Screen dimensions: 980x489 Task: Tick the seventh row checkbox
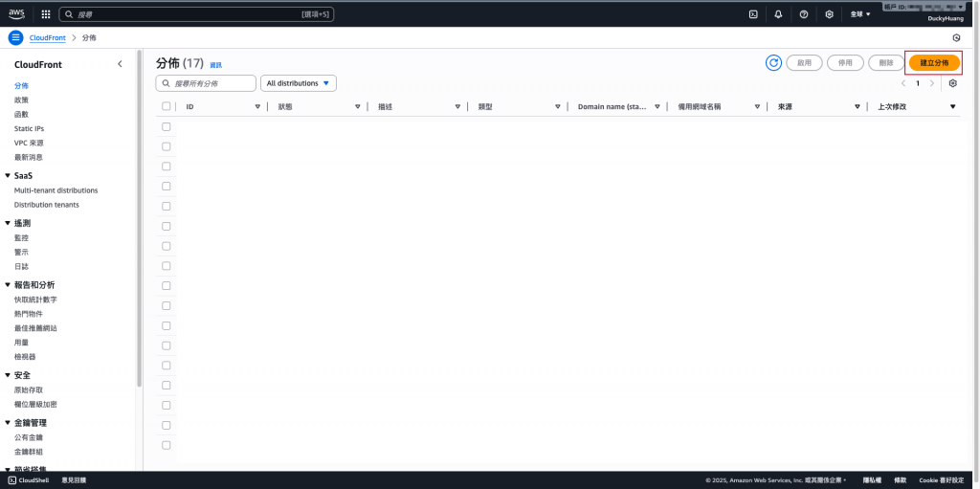click(166, 246)
